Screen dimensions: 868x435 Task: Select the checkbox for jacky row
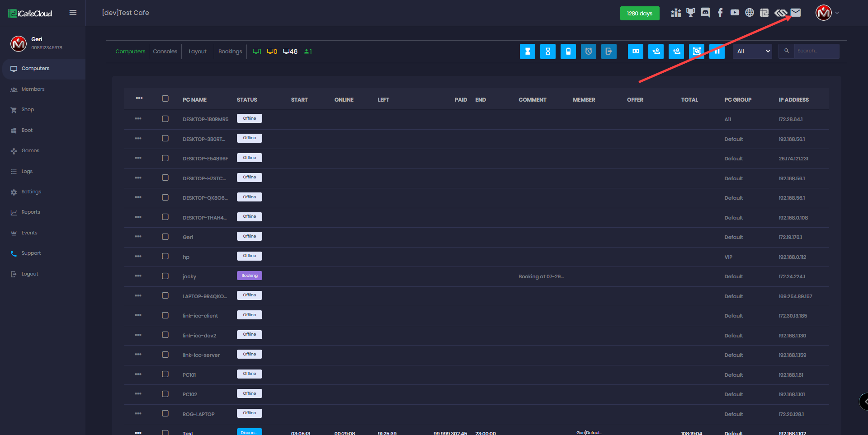click(x=165, y=276)
